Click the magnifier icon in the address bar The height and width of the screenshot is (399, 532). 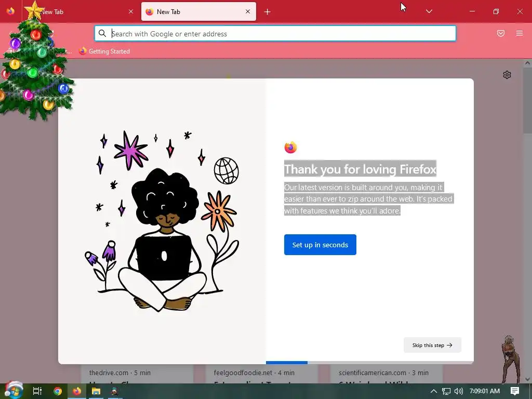pyautogui.click(x=102, y=33)
